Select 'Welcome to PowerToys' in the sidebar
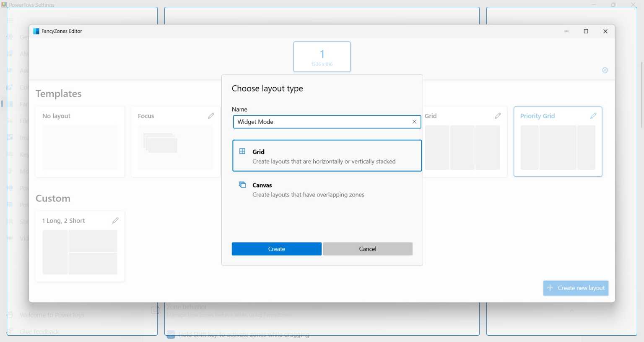The height and width of the screenshot is (342, 644). tap(52, 315)
